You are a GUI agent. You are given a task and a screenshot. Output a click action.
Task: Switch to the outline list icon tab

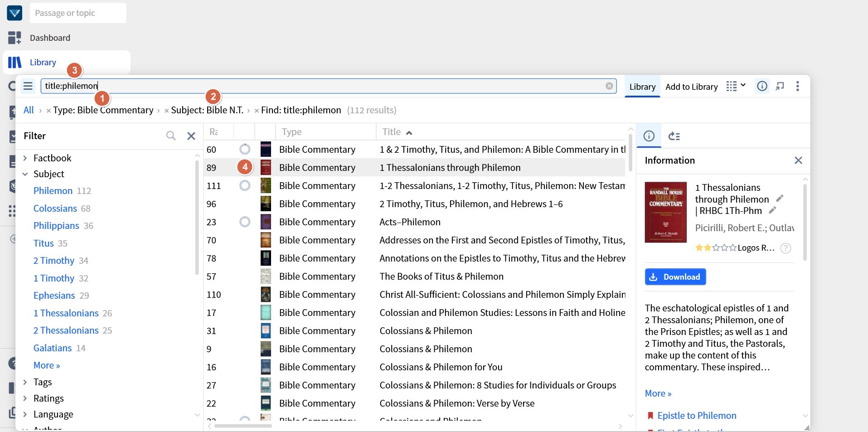pos(674,136)
